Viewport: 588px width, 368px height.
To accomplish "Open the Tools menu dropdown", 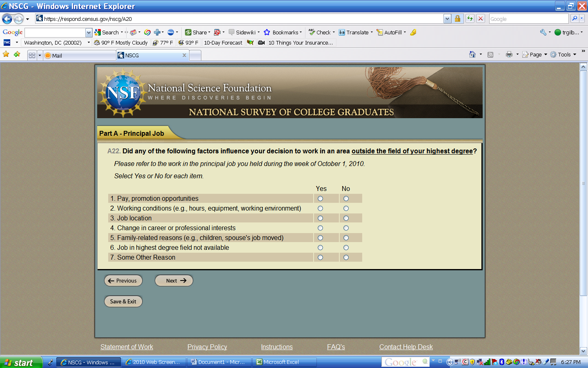I will pyautogui.click(x=564, y=54).
